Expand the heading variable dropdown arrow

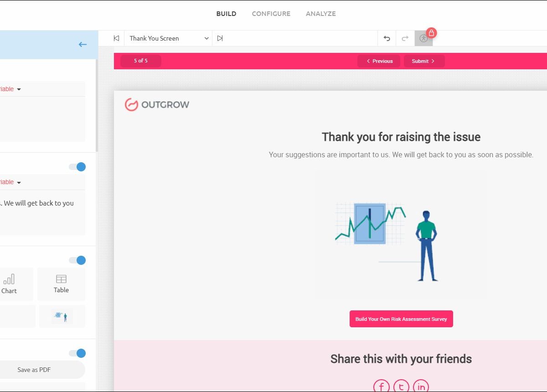(x=19, y=89)
